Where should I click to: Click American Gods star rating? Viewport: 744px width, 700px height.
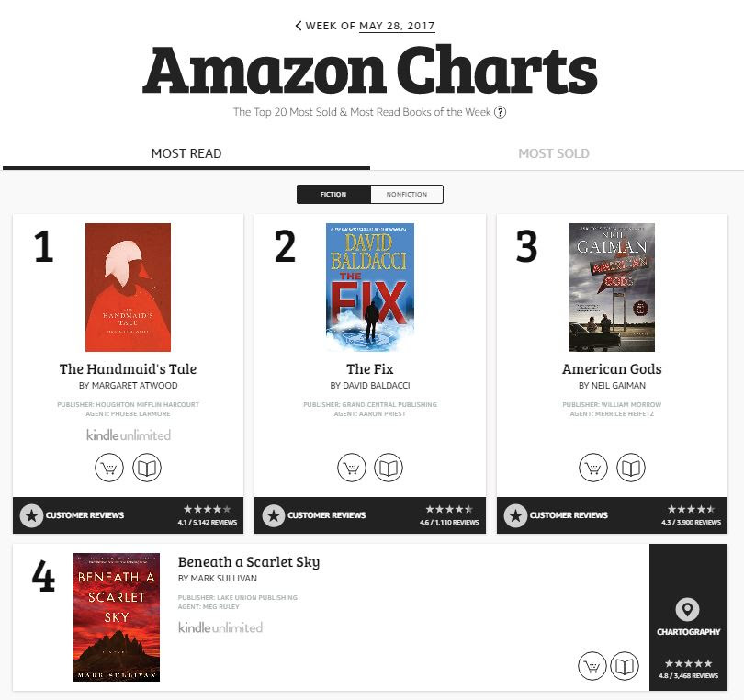click(691, 509)
